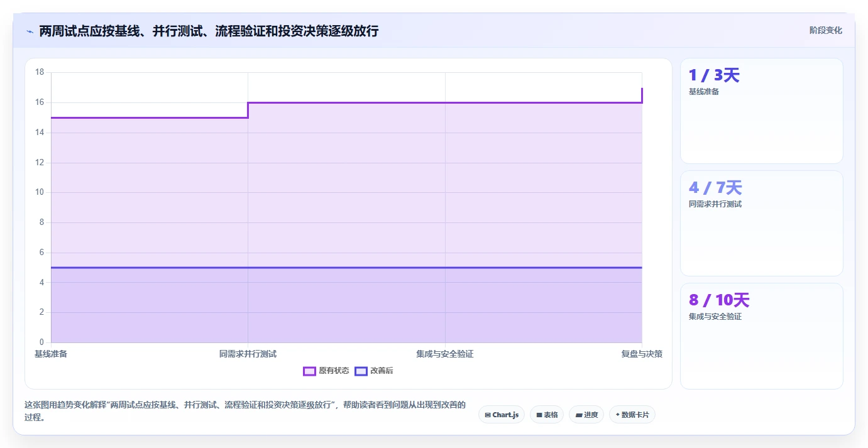
Task: Click the 进度 tag chip
Action: (586, 415)
